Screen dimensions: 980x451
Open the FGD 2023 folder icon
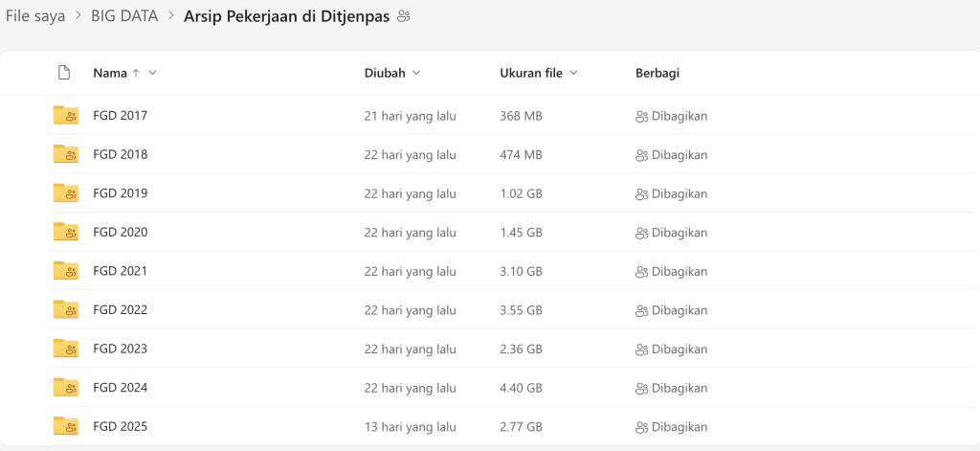(66, 349)
